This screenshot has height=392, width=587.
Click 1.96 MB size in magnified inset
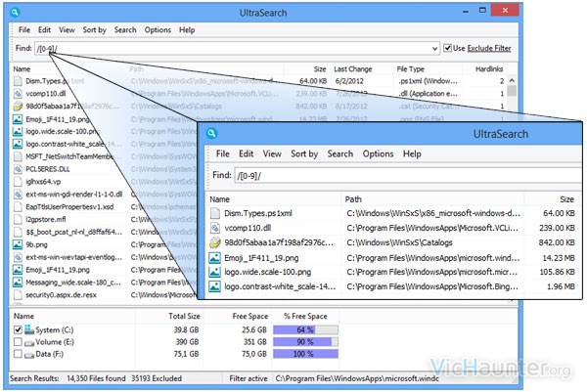coord(561,286)
